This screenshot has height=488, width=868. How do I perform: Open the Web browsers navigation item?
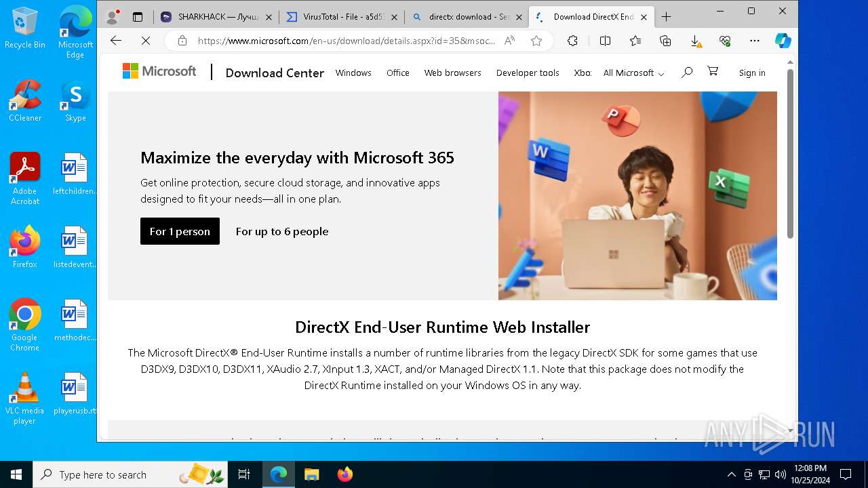click(x=453, y=73)
